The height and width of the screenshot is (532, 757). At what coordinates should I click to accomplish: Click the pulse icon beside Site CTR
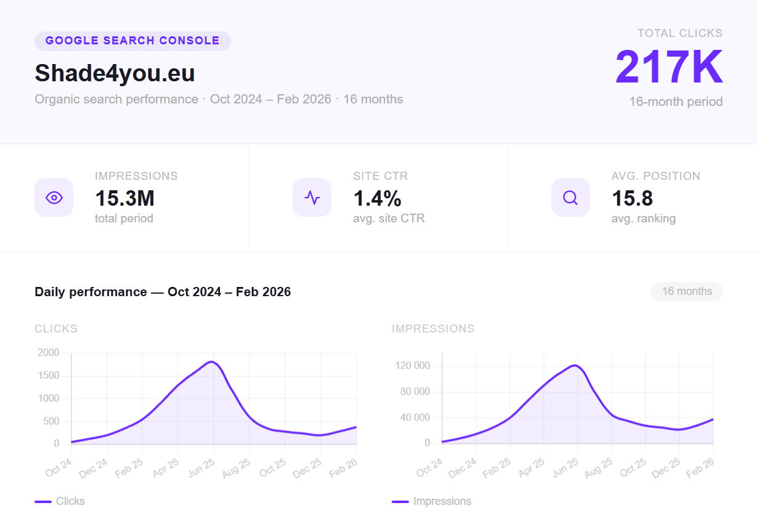pos(312,198)
